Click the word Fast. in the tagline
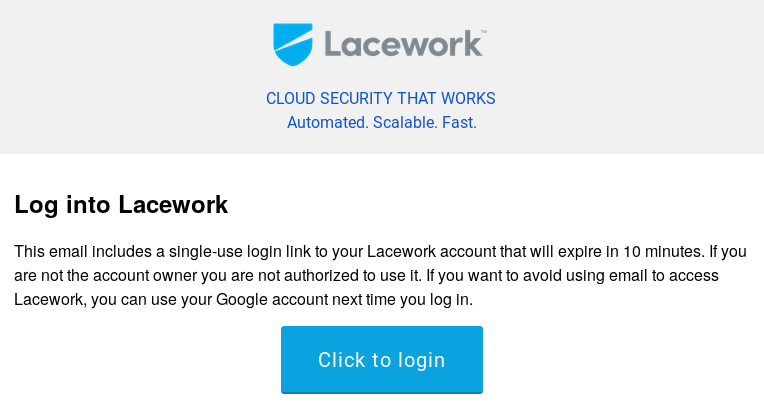 click(x=459, y=122)
